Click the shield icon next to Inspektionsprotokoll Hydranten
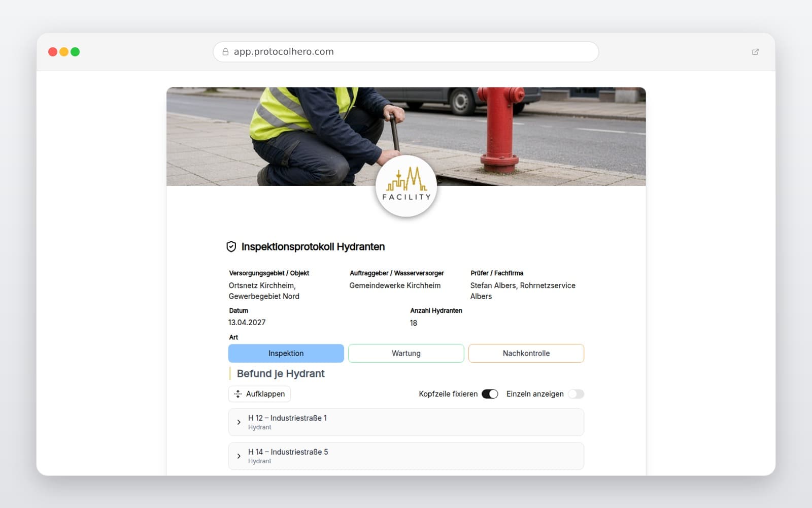This screenshot has width=812, height=508. (231, 247)
